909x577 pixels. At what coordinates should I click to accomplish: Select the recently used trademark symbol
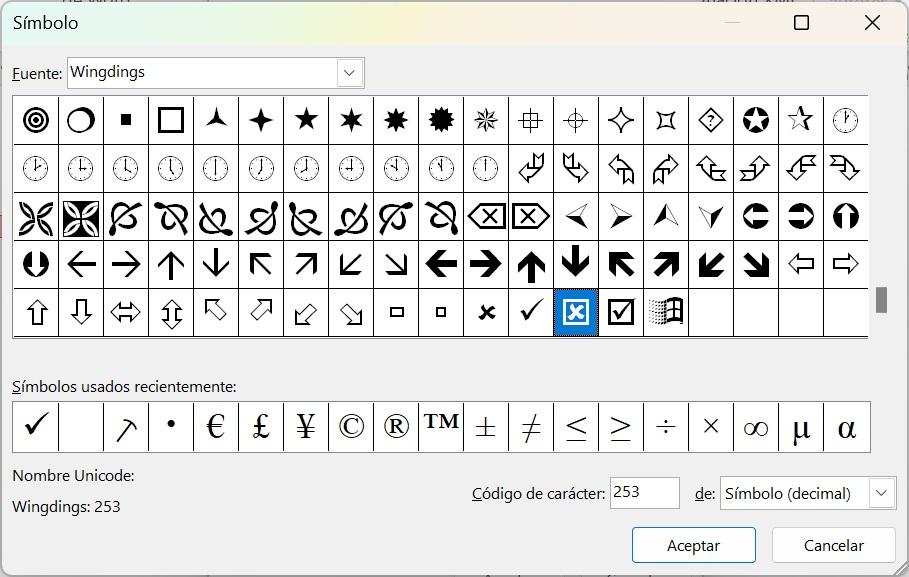click(441, 427)
